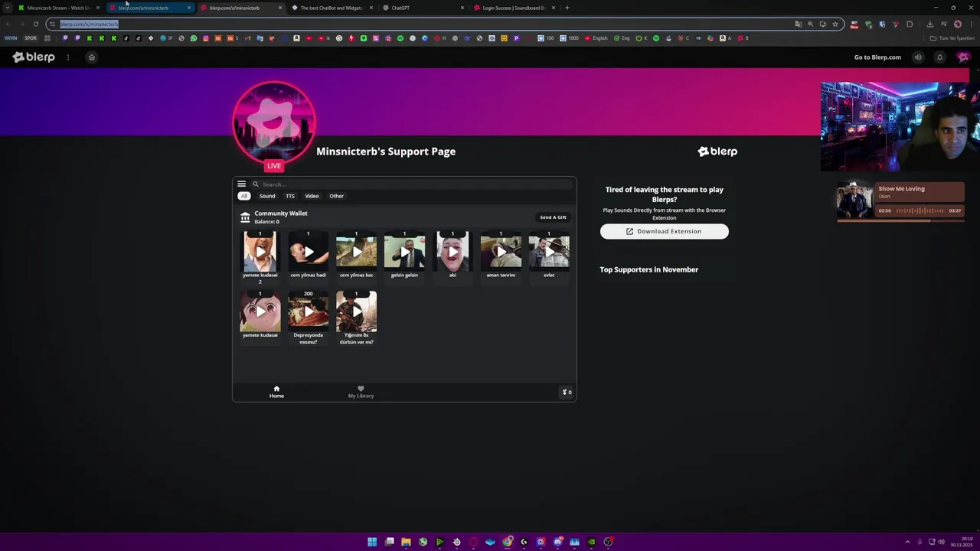Switch to The best ChatBot and Widgets tab

(331, 8)
